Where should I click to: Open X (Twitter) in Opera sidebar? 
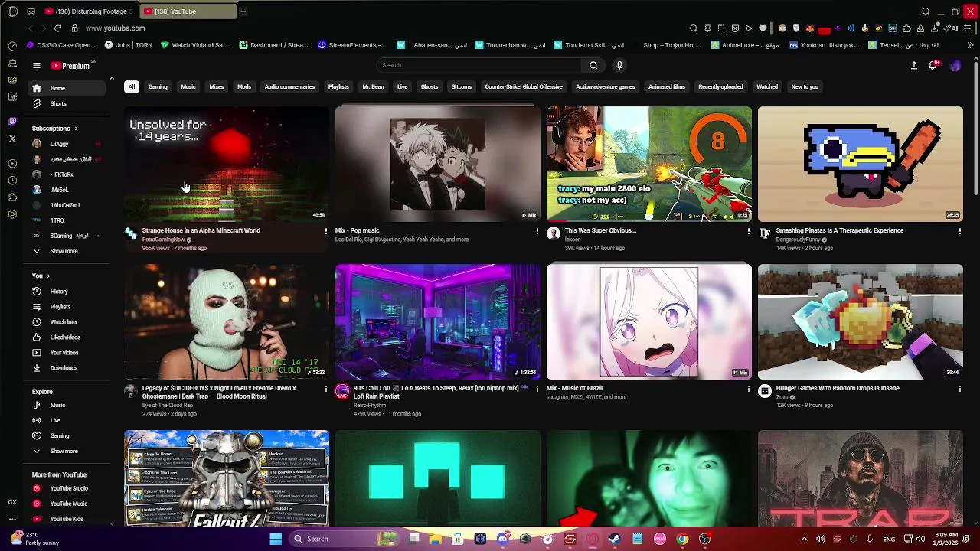12,139
